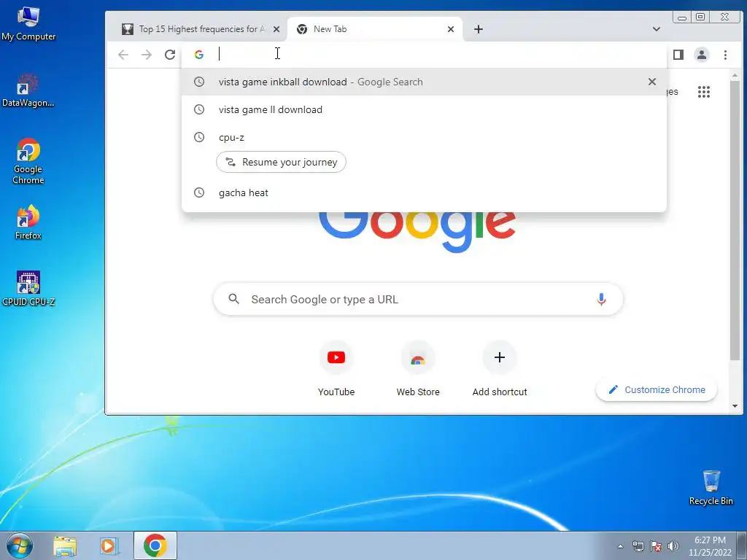Open Chrome three-dot menu
This screenshot has width=747, height=560.
click(x=725, y=55)
